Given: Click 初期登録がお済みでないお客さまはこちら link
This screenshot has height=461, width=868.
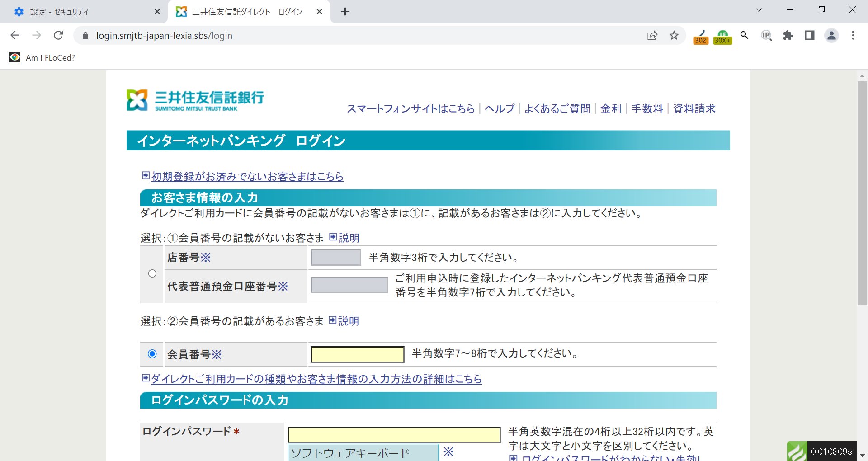Looking at the screenshot, I should (247, 177).
